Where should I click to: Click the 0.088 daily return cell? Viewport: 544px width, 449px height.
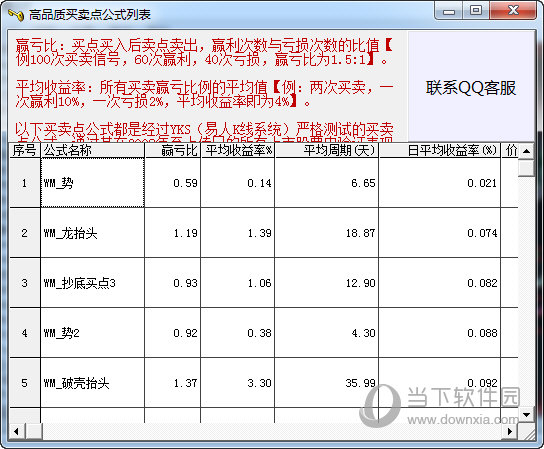point(440,333)
